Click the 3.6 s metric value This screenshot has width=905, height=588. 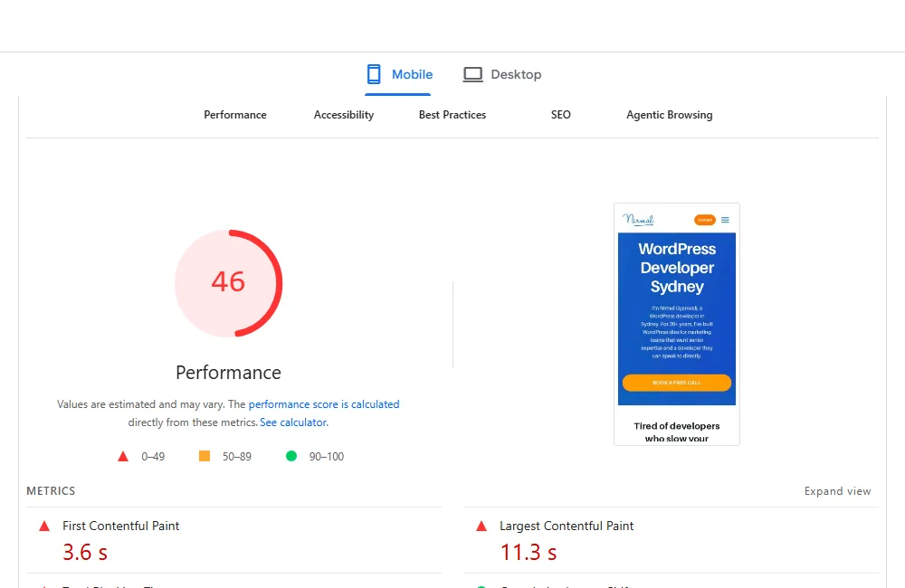click(x=85, y=552)
